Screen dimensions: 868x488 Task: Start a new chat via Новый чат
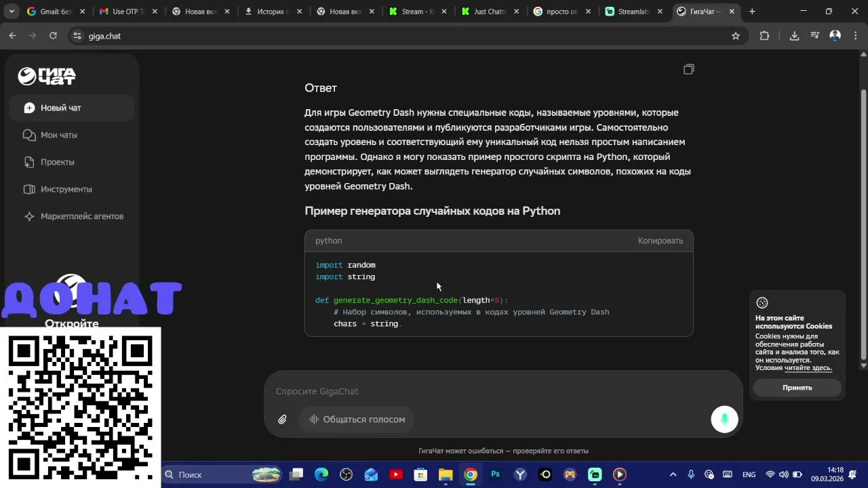coord(72,108)
